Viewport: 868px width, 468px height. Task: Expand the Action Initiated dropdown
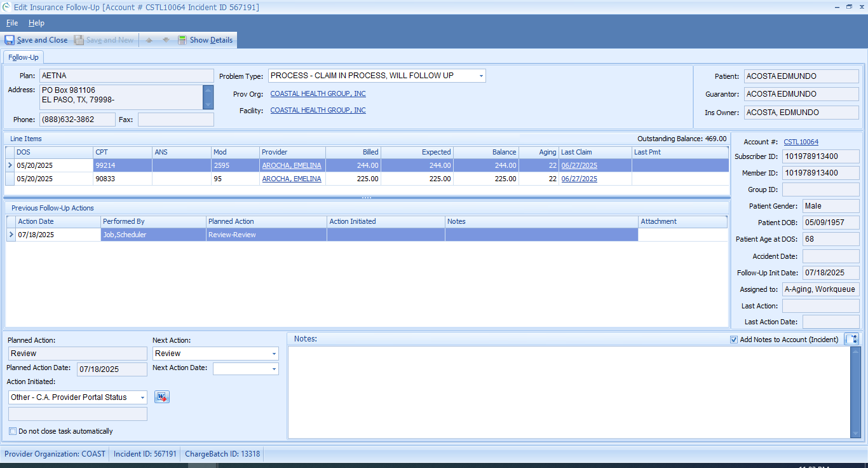click(x=142, y=397)
